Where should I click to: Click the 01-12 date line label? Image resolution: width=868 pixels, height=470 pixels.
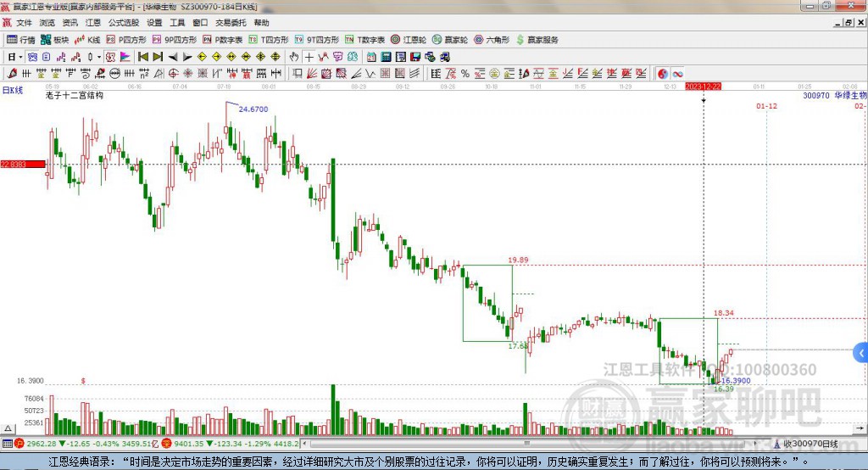point(766,106)
